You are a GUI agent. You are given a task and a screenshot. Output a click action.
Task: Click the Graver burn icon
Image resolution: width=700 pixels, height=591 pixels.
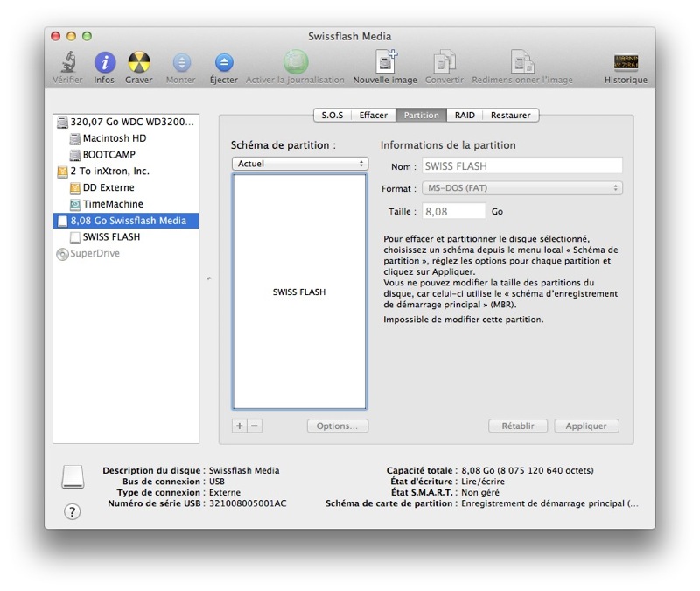click(138, 63)
